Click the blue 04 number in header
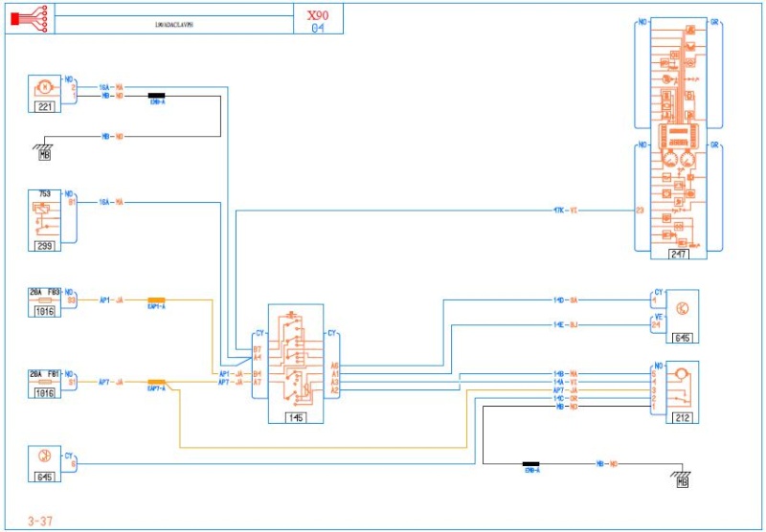Image resolution: width=766 pixels, height=532 pixels. (318, 28)
